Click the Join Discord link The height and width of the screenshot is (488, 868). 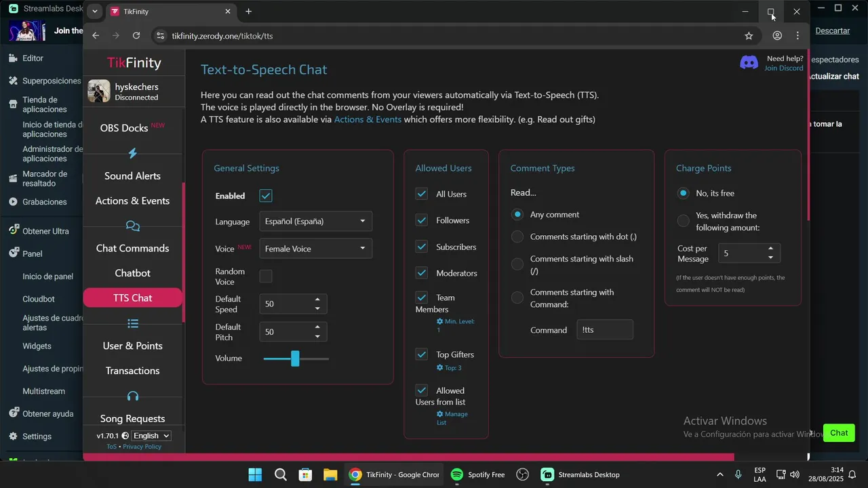click(784, 68)
